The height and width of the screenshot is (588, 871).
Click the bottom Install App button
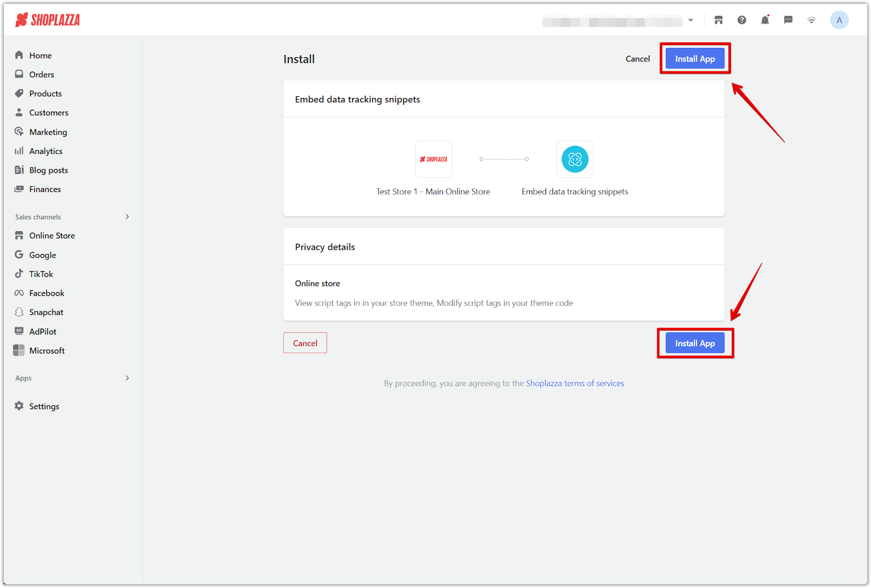[x=695, y=343]
